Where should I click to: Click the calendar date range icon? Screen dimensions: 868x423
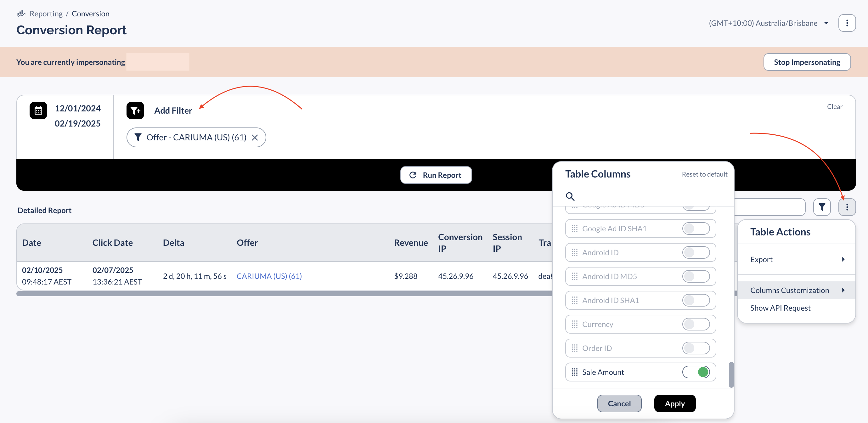coord(38,110)
